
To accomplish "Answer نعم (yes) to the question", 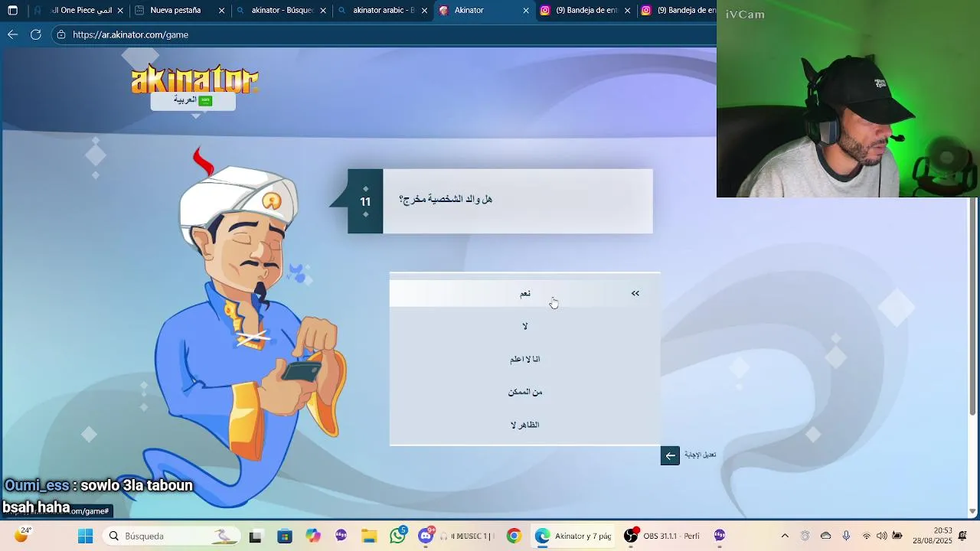I will (x=524, y=293).
